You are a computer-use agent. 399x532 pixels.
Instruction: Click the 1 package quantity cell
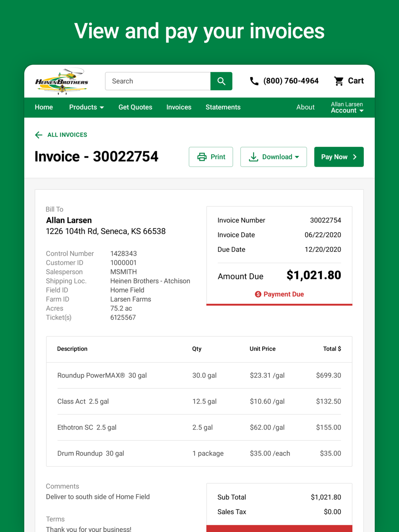(x=208, y=453)
